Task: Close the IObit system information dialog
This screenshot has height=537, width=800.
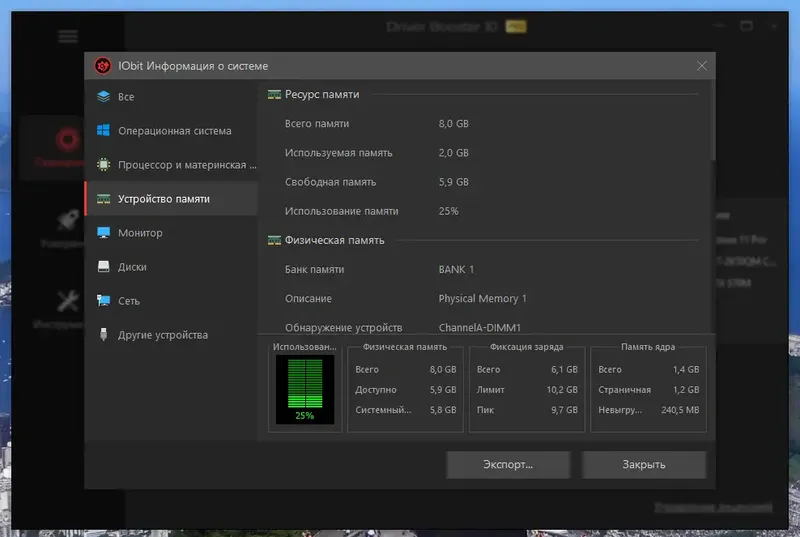Action: tap(702, 66)
